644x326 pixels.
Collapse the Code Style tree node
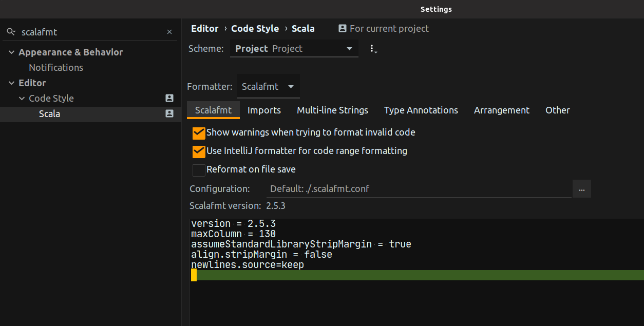pos(22,99)
